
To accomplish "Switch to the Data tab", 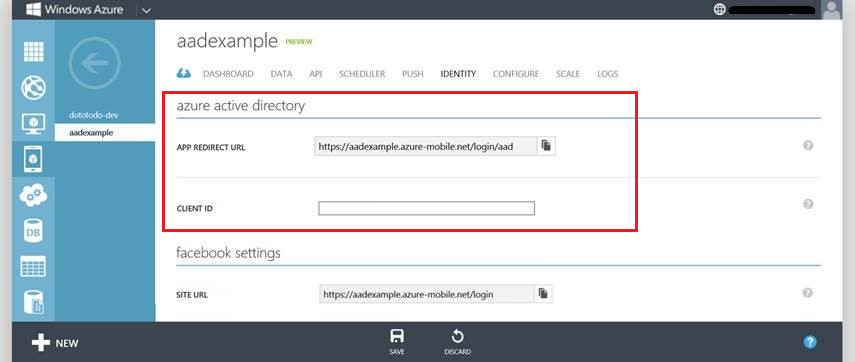I will click(281, 74).
